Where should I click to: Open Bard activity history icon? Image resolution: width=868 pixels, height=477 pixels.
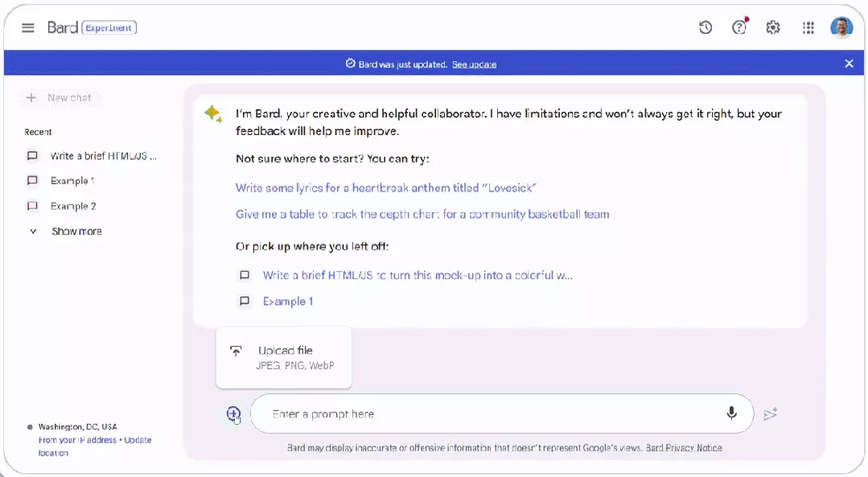pyautogui.click(x=706, y=27)
